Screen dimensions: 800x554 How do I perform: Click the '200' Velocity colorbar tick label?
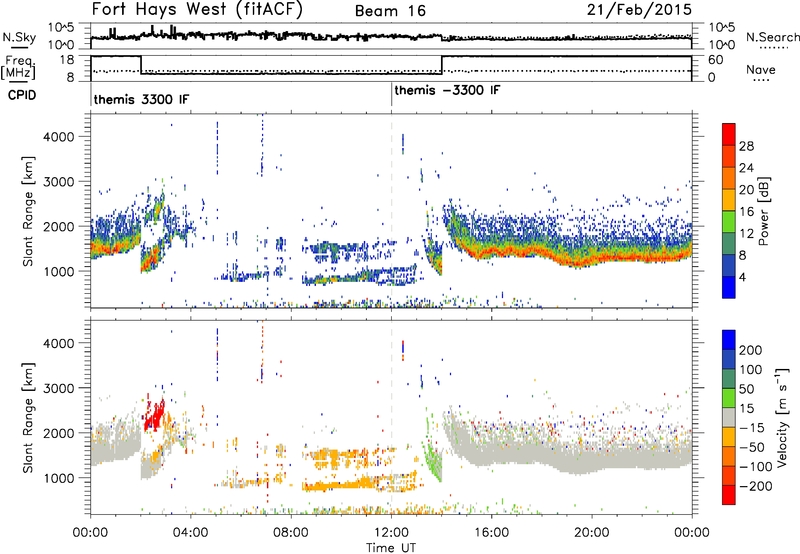pos(751,350)
